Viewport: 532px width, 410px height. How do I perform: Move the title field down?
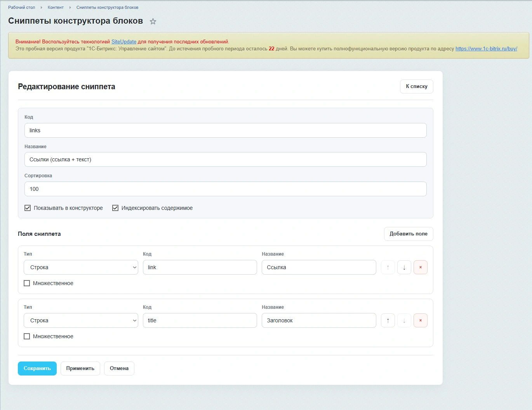click(x=404, y=320)
